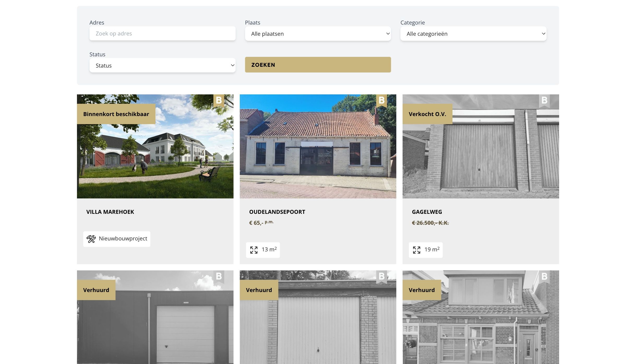The height and width of the screenshot is (364, 634).
Task: Click the B bookmark badge on Gagelweg photo
Action: pos(544,101)
